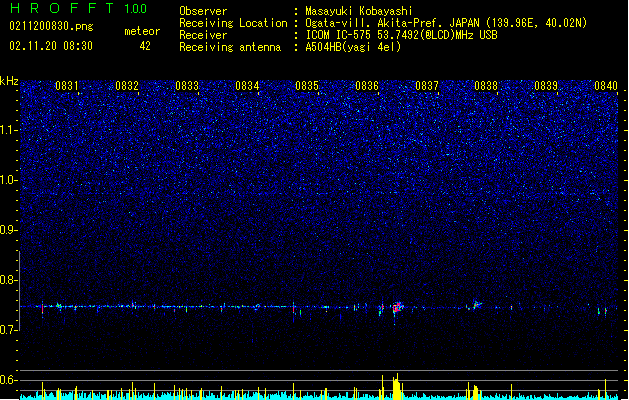The width and height of the screenshot is (629, 400).
Task: Click the 1.0 kHz axis label
Action: coord(9,180)
